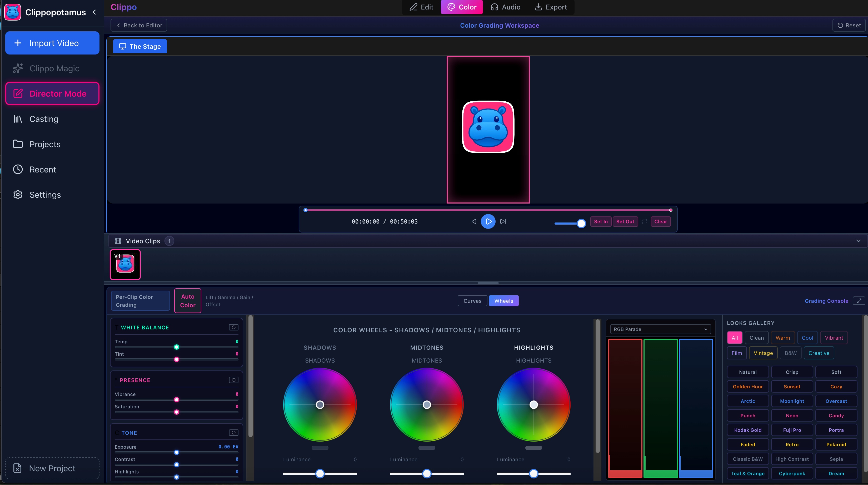Apply Auto Color to the clip
The height and width of the screenshot is (485, 868).
(188, 301)
